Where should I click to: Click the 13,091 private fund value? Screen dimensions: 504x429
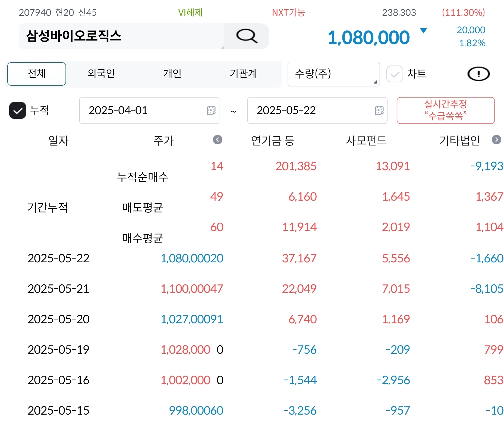click(393, 166)
